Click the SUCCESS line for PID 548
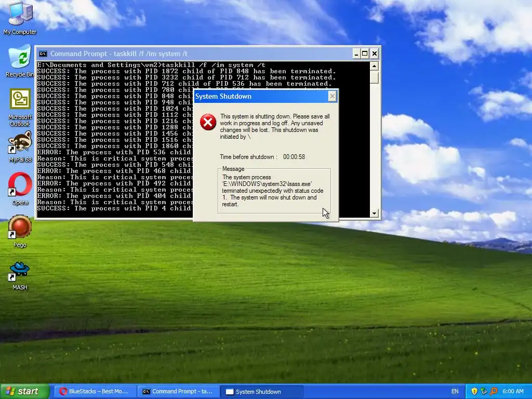The width and height of the screenshot is (532, 399). (115, 165)
